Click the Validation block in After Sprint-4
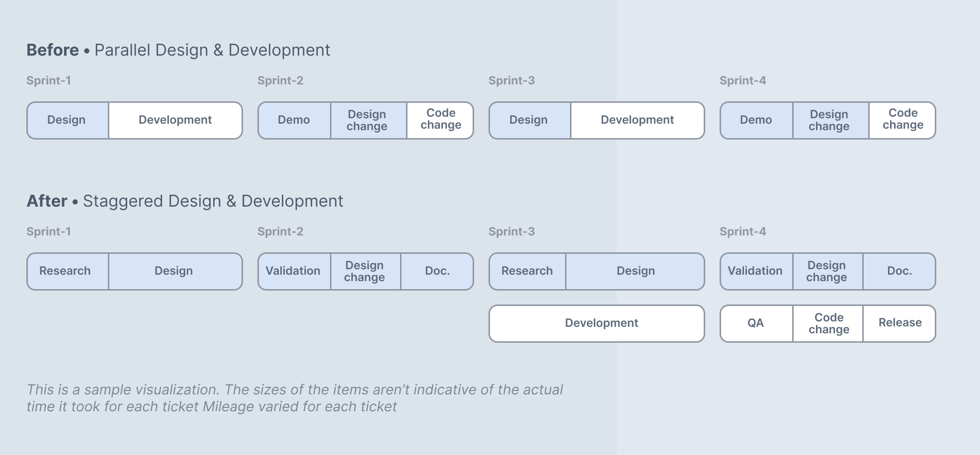Screen dimensions: 980x455 click(x=756, y=271)
